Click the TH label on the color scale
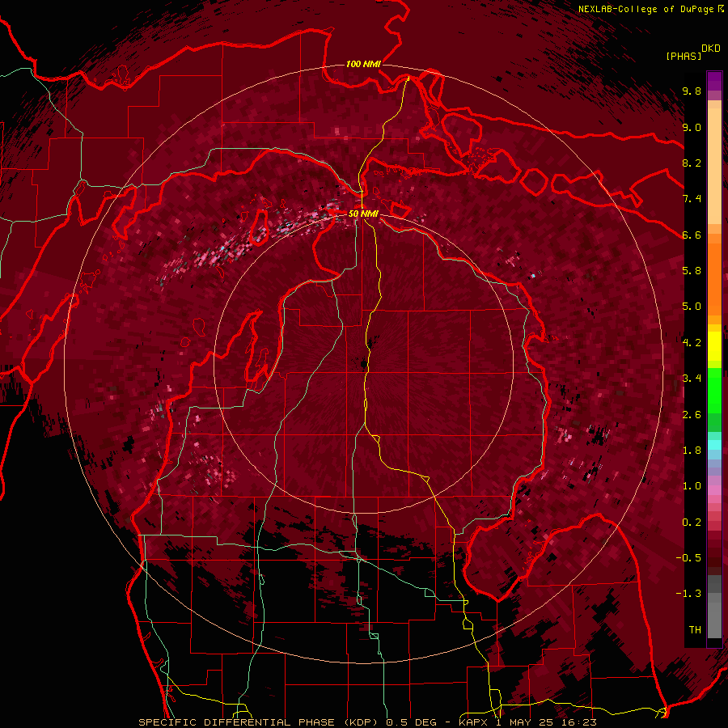The height and width of the screenshot is (728, 728). pyautogui.click(x=695, y=630)
